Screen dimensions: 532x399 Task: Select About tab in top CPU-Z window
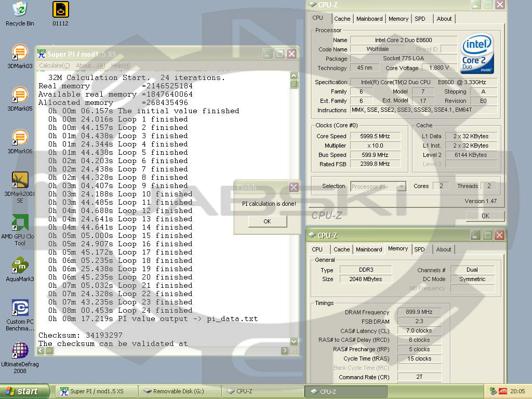click(x=444, y=19)
